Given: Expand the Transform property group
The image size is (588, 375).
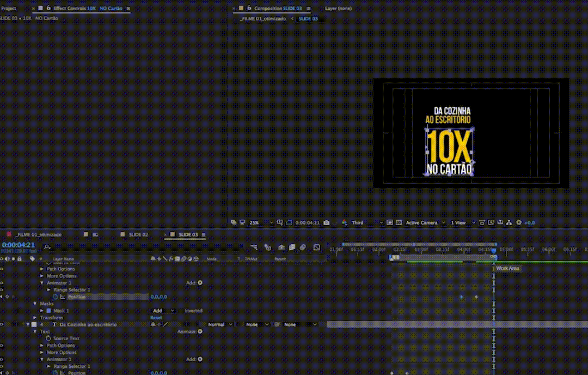Looking at the screenshot, I should [x=35, y=318].
